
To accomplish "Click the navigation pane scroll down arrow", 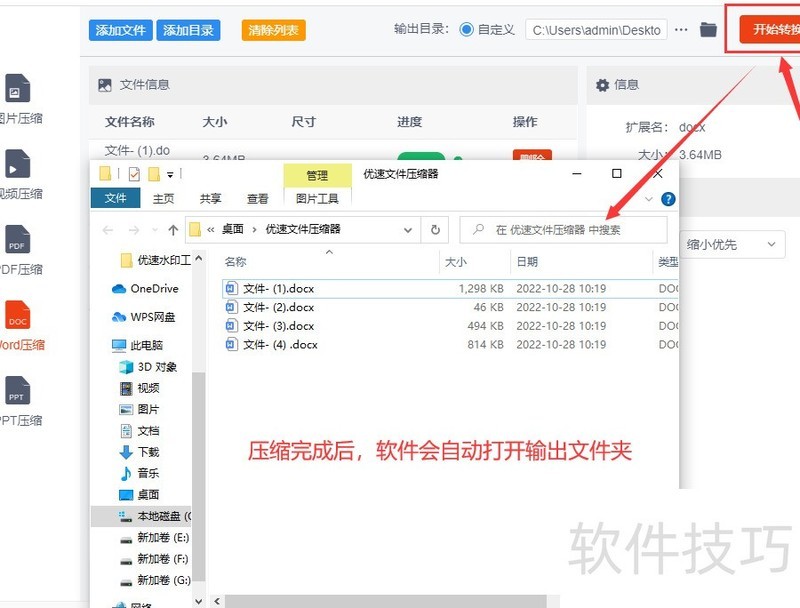I will tap(198, 601).
